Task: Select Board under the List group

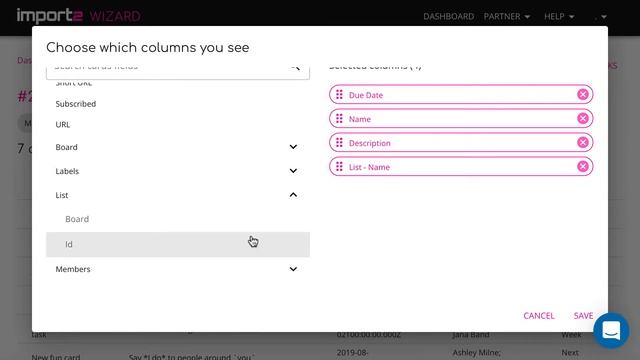Action: [178, 219]
